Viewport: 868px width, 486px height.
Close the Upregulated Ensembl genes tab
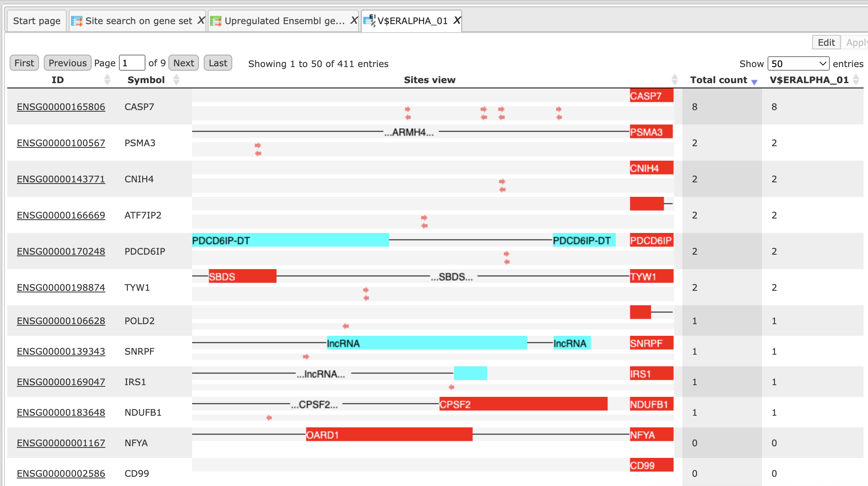click(354, 20)
